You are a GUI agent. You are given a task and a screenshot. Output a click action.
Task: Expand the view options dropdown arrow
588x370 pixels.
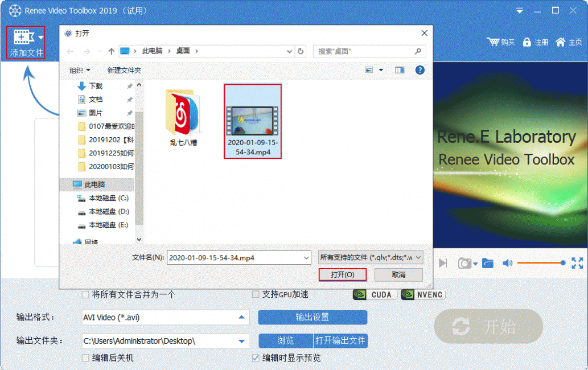coord(381,70)
